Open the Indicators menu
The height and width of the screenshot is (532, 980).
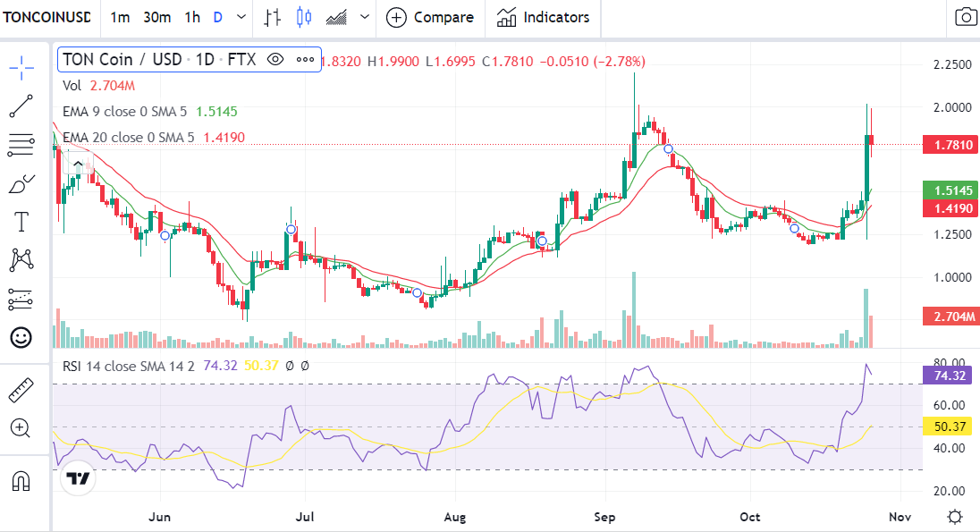pos(543,18)
